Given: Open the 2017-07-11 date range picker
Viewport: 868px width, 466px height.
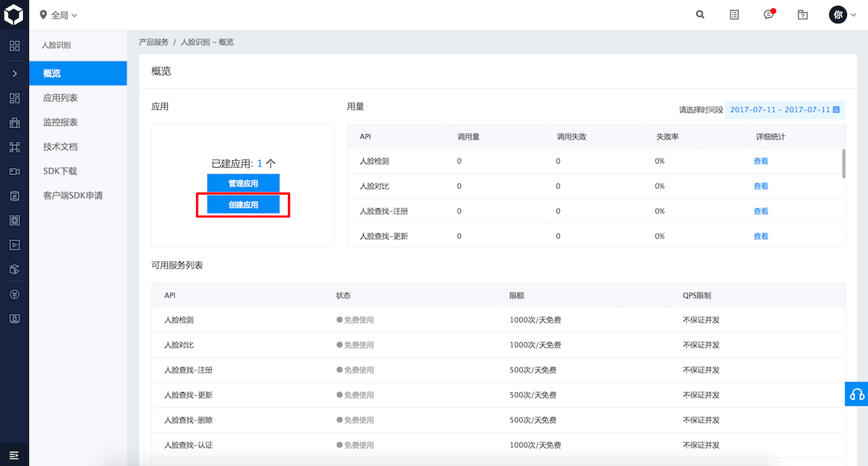Looking at the screenshot, I should [x=785, y=109].
